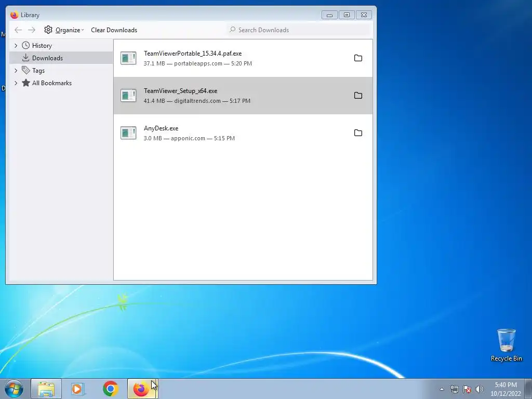532x399 pixels.
Task: Click the apponic.com details line
Action: click(x=189, y=138)
